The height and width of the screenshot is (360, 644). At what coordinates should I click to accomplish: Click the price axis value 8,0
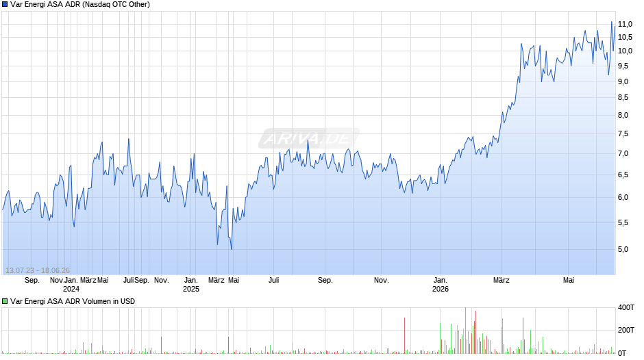[623, 116]
